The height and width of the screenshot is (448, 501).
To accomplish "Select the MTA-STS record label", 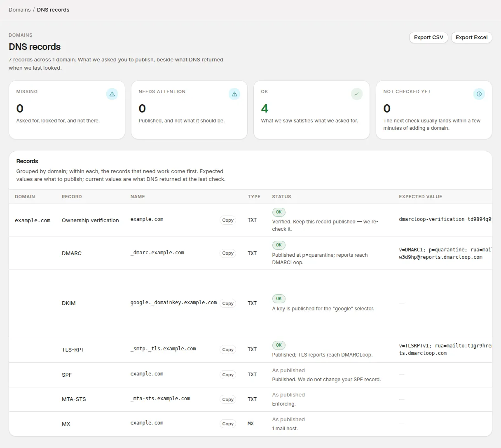I will point(74,399).
